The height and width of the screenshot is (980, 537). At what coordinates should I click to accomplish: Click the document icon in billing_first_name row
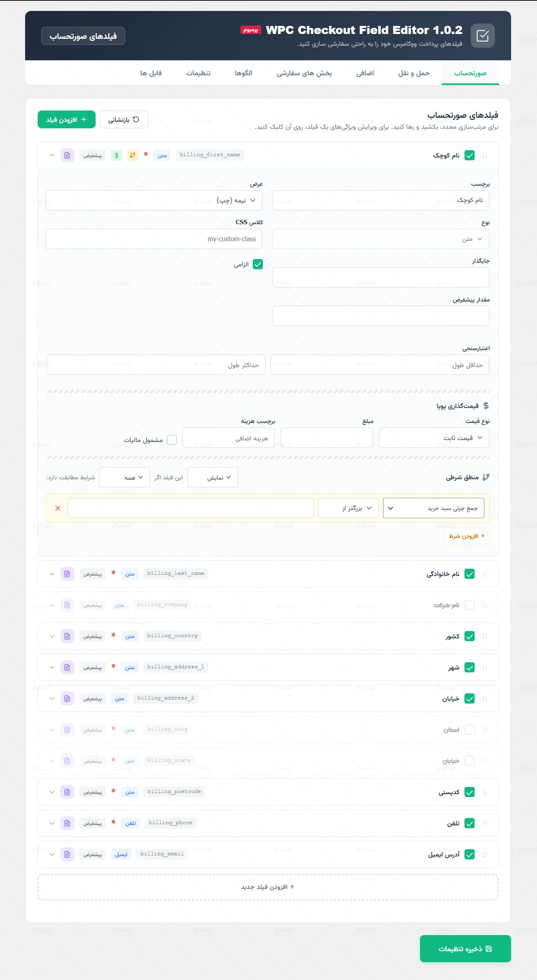click(x=67, y=155)
